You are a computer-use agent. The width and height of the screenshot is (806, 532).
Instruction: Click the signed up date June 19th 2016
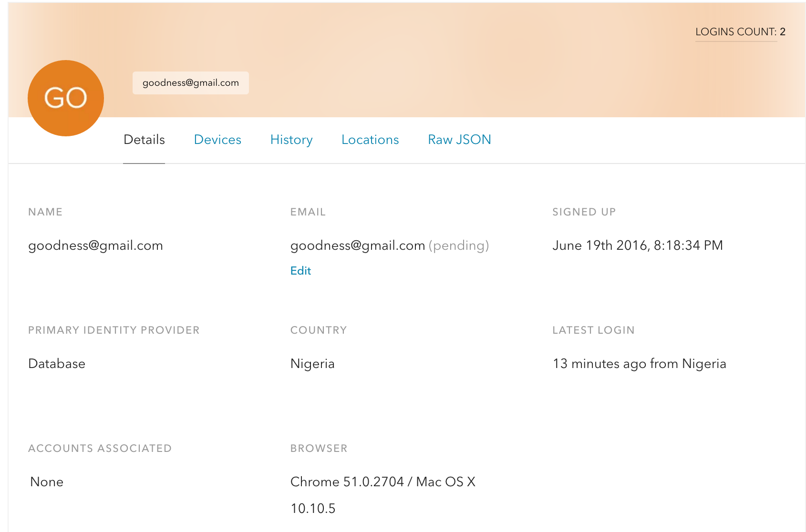(x=638, y=246)
